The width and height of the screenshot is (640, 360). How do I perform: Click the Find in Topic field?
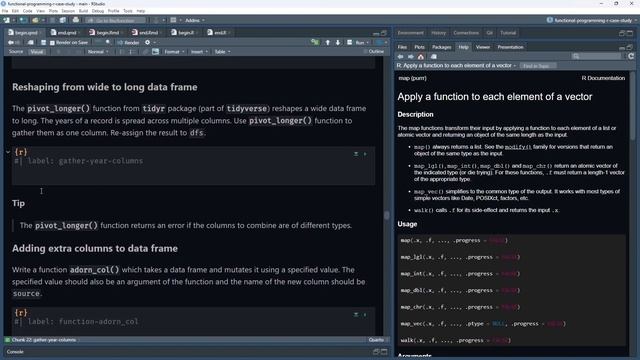[538, 66]
